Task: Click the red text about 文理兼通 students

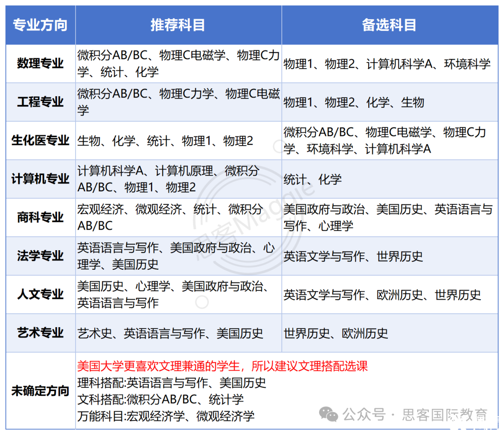Action: [x=222, y=366]
